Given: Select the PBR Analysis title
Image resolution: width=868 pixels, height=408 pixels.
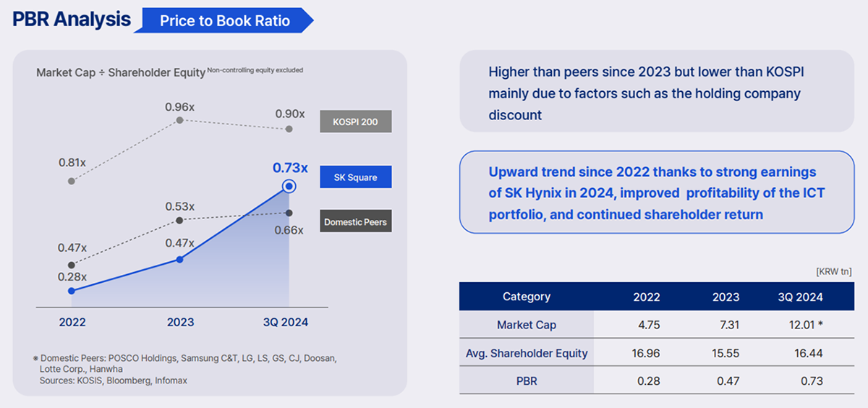Looking at the screenshot, I should 72,20.
